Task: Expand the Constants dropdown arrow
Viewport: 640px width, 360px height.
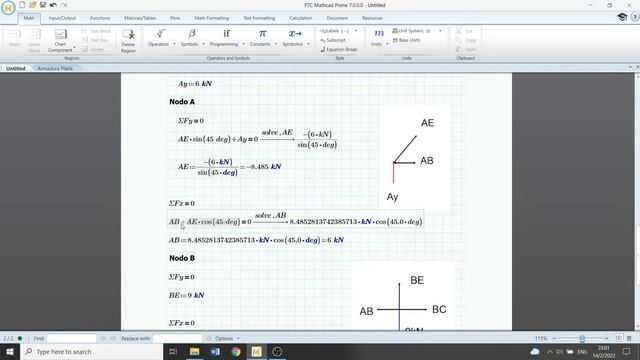Action: tap(276, 44)
